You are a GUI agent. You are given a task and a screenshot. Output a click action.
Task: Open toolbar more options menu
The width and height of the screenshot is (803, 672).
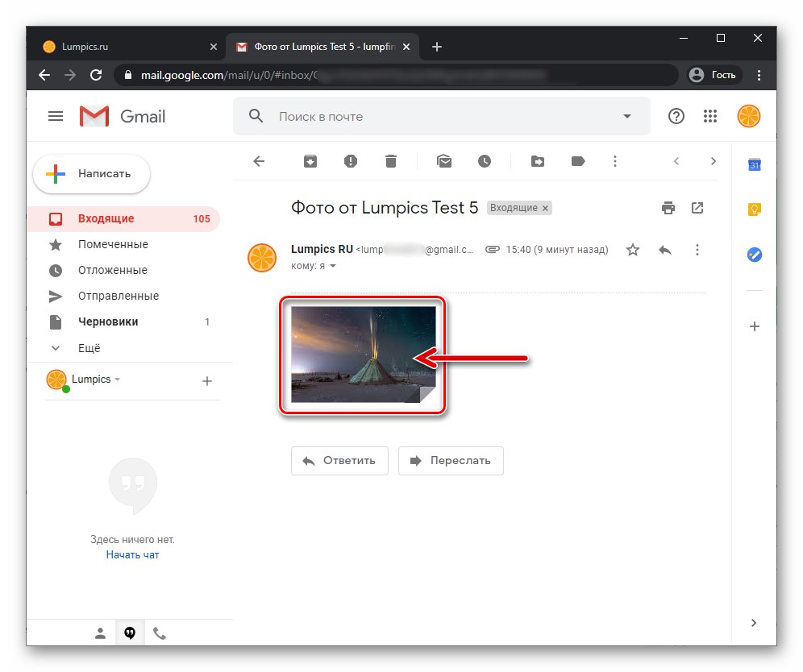pos(615,161)
